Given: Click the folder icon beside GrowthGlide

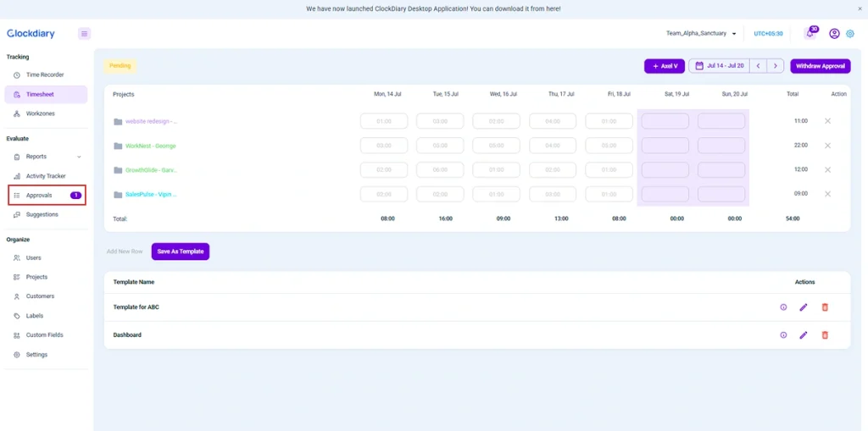Looking at the screenshot, I should pos(118,170).
